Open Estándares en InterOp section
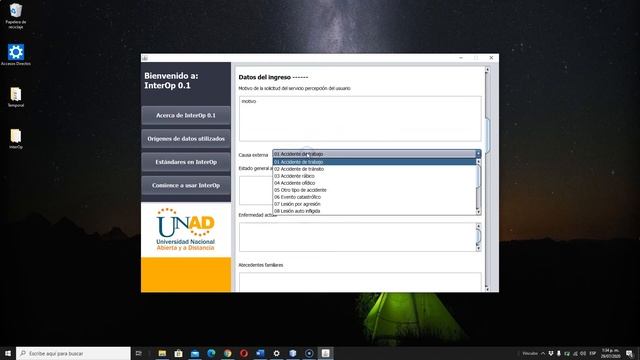 pyautogui.click(x=186, y=162)
